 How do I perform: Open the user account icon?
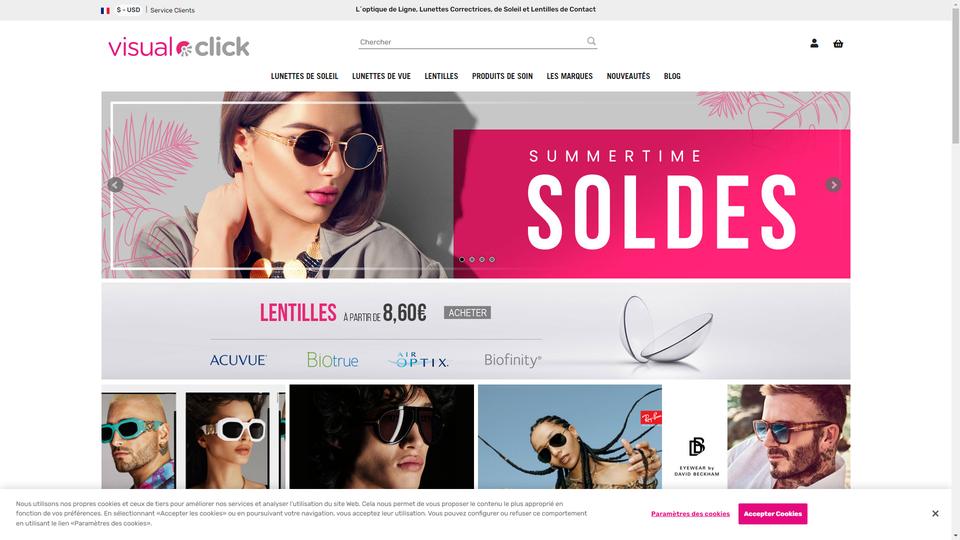click(814, 43)
